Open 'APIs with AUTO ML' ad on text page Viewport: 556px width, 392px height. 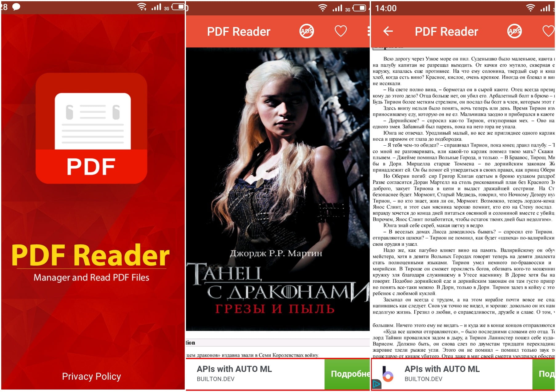[x=442, y=369]
